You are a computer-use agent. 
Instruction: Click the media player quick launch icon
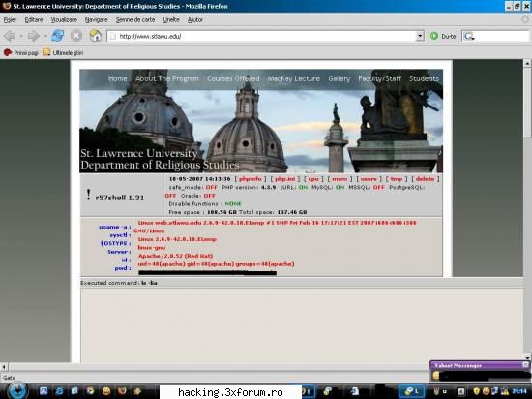pyautogui.click(x=90, y=391)
